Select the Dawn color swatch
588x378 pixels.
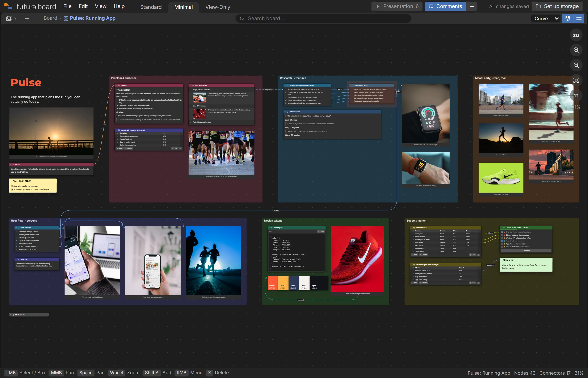pyautogui.click(x=283, y=283)
